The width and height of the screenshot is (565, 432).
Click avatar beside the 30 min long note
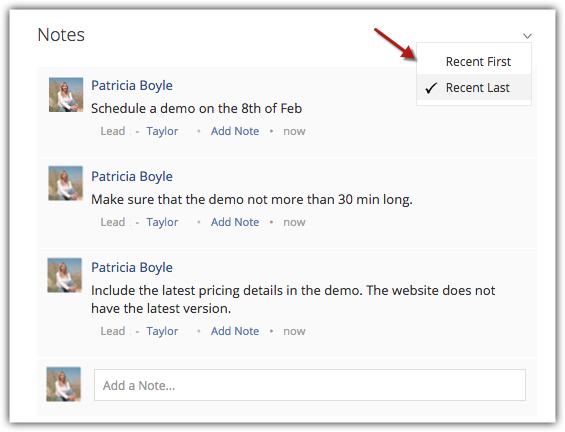click(66, 183)
